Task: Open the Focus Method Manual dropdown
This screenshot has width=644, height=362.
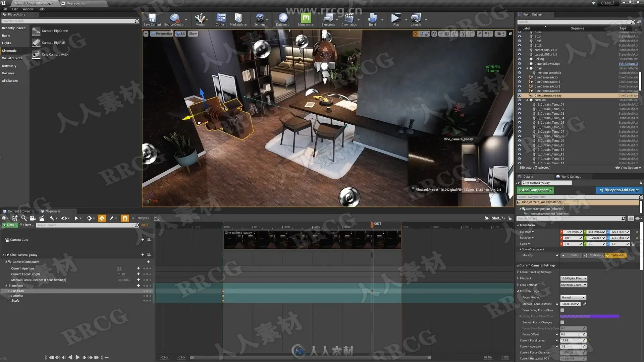Action: [x=573, y=298]
